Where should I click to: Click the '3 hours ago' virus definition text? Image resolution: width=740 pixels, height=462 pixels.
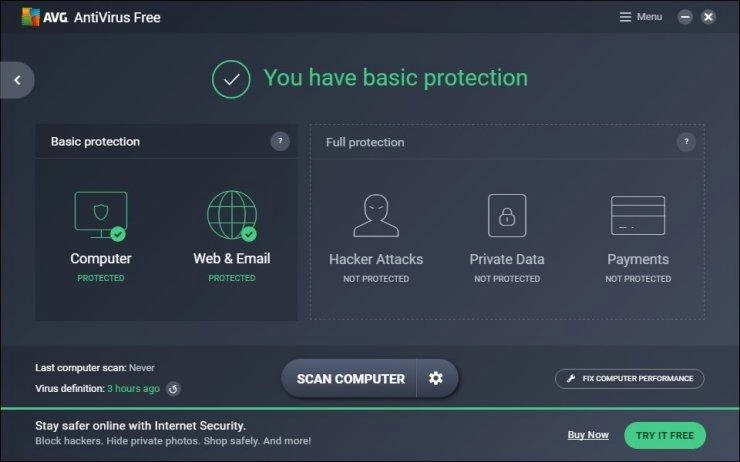[134, 389]
